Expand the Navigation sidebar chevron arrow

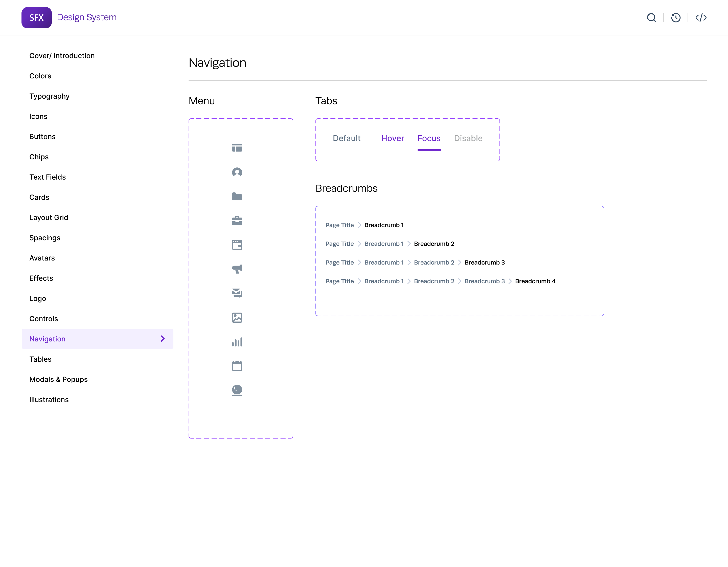pyautogui.click(x=163, y=339)
